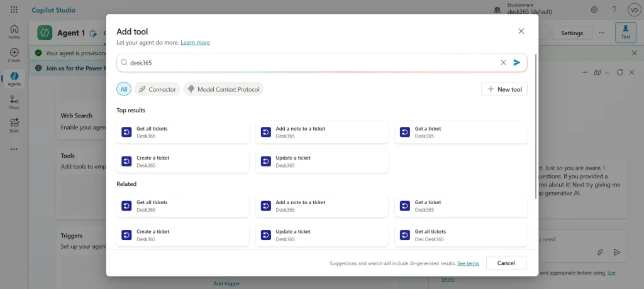Open Create in the left sidebar
Screen dimensions: 644x289
coord(14,55)
